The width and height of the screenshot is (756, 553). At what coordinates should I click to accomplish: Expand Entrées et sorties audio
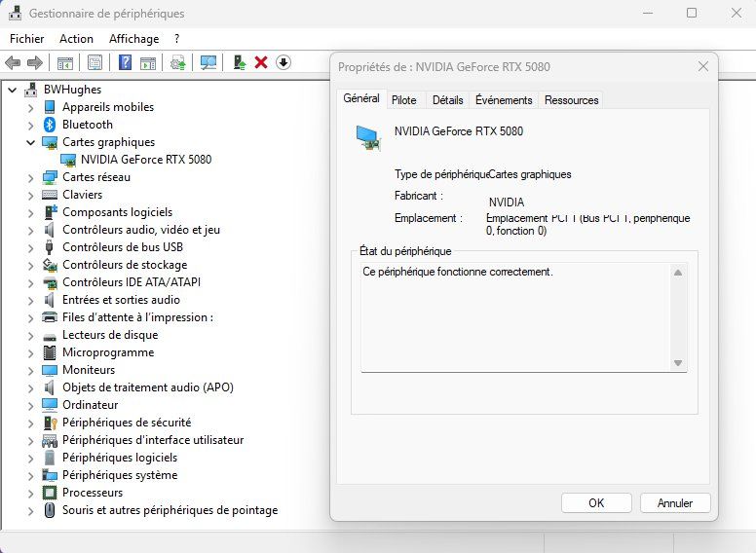click(x=31, y=301)
